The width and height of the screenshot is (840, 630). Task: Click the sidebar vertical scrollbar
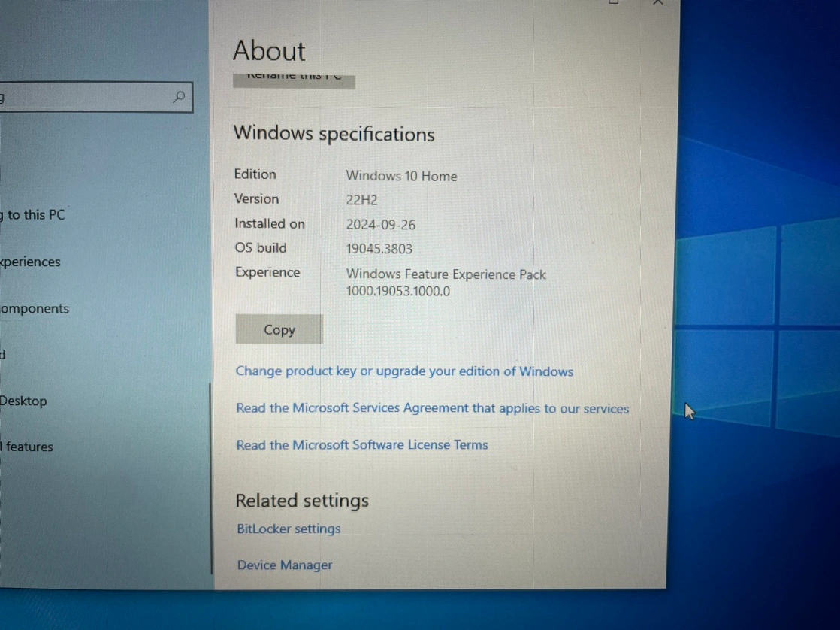tap(210, 478)
